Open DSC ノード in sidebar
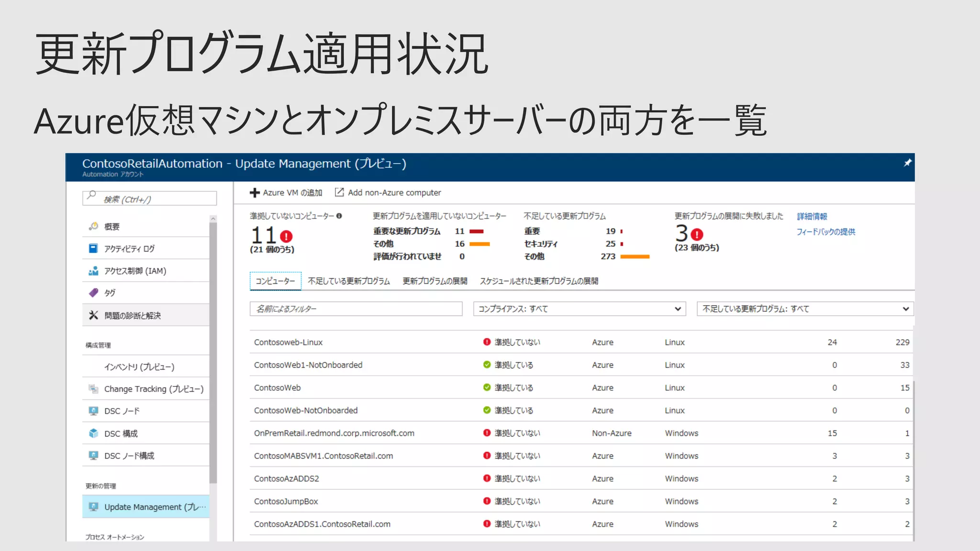 pos(122,411)
